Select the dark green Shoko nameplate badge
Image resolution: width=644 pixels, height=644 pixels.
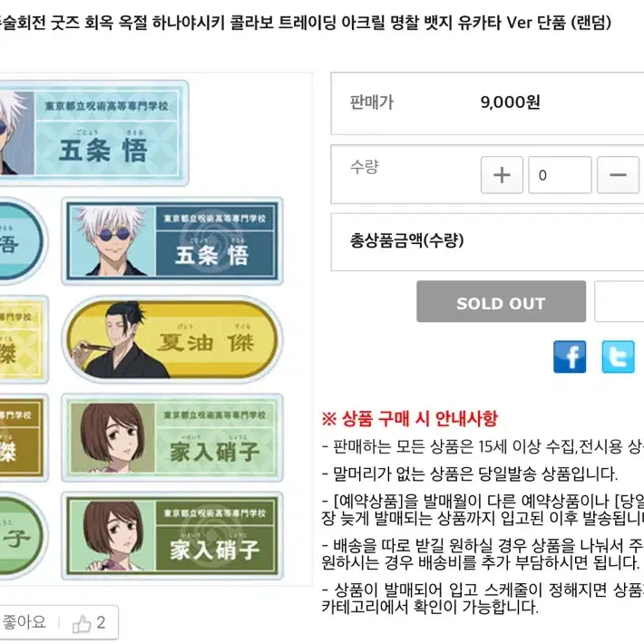[x=172, y=536]
